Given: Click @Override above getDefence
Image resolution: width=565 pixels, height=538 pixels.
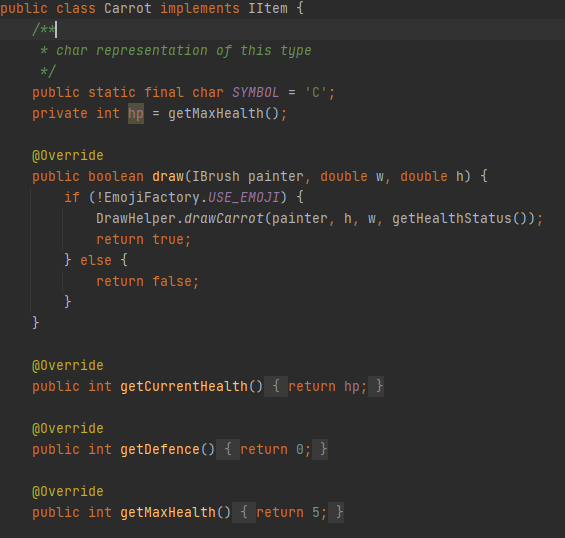Looking at the screenshot, I should pyautogui.click(x=68, y=429).
